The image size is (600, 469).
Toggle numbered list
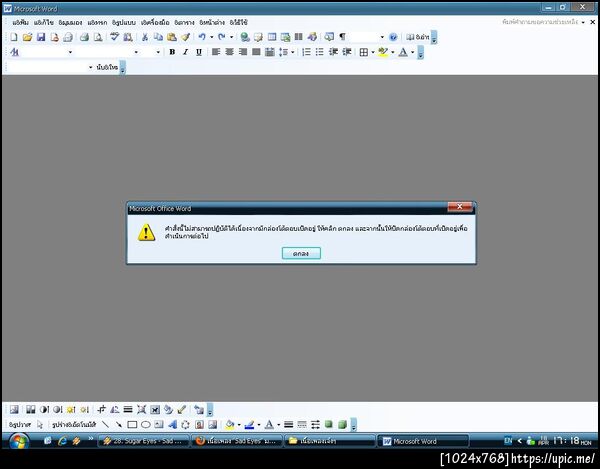click(x=306, y=52)
